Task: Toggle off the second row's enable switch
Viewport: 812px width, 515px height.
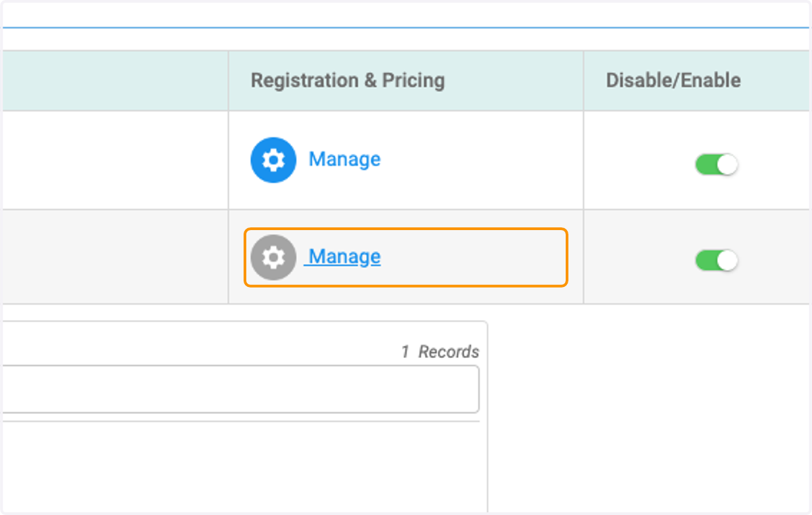Action: 717,261
